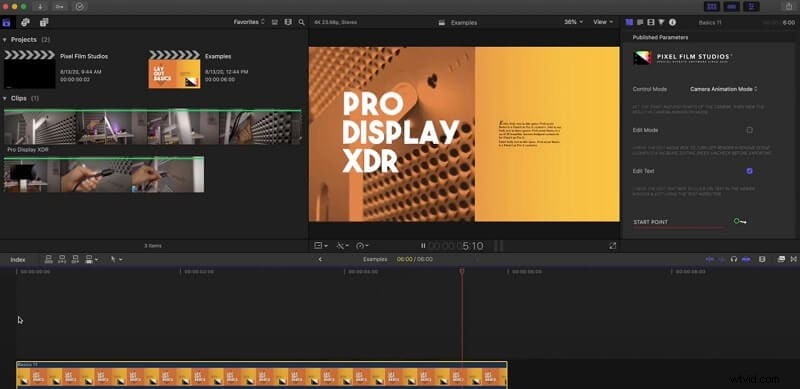The image size is (800, 389).
Task: Click the playhead marker on timeline ruler
Action: tap(462, 272)
